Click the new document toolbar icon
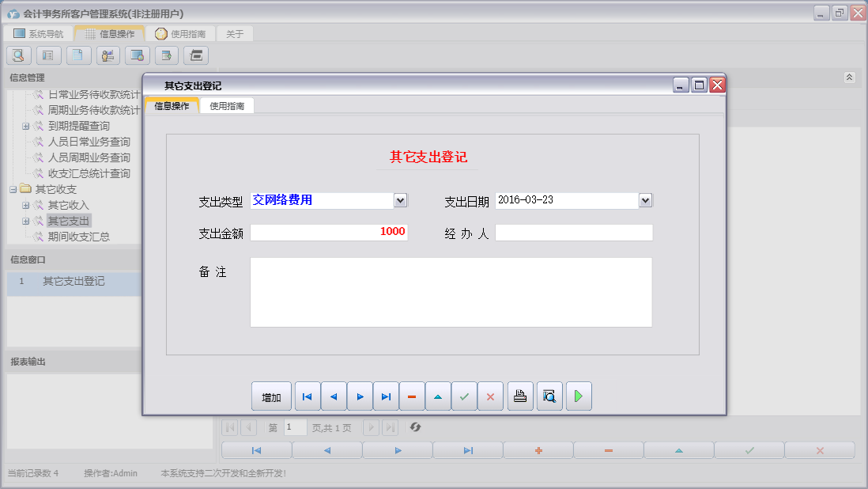The image size is (868, 489). [76, 55]
